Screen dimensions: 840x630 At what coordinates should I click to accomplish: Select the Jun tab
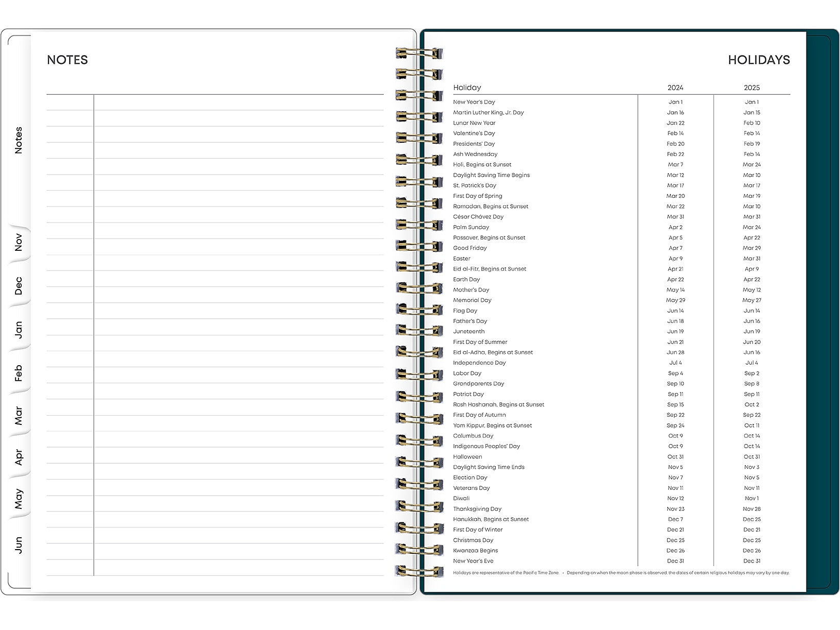coord(19,545)
